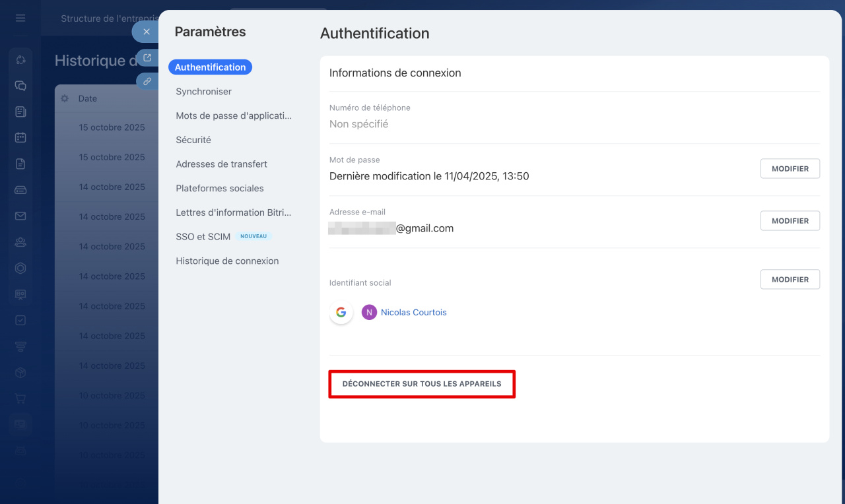Click the shopping cart sidebar icon
845x504 pixels.
point(20,398)
